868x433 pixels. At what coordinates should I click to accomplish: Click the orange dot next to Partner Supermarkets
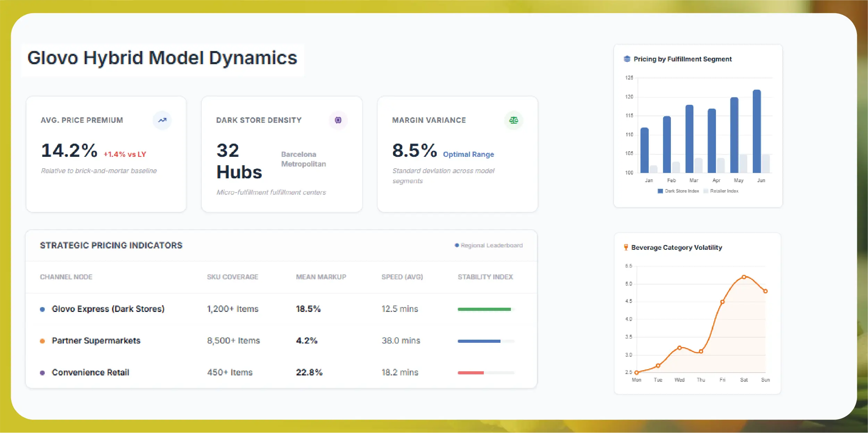pyautogui.click(x=42, y=341)
